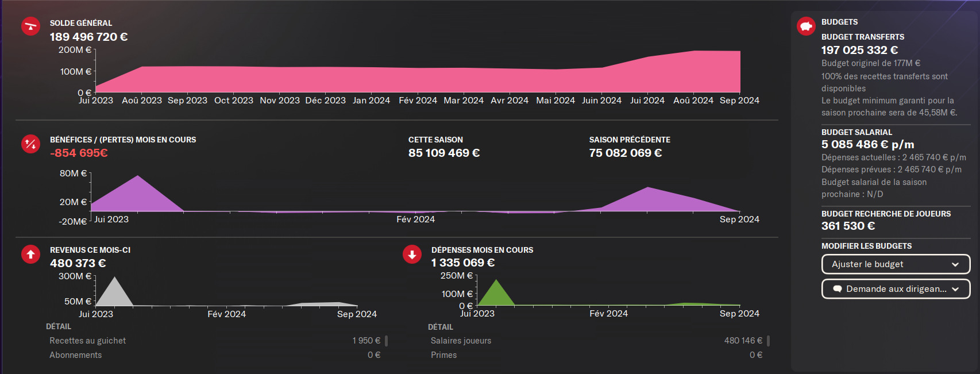This screenshot has height=374, width=980.
Task: Click the green Dépenses chart spike
Action: pos(496,294)
